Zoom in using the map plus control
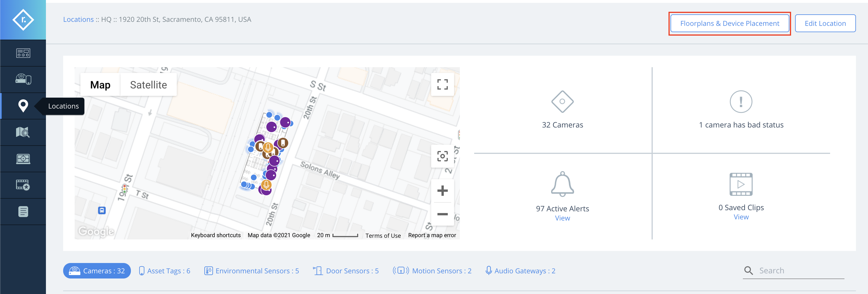 click(442, 190)
